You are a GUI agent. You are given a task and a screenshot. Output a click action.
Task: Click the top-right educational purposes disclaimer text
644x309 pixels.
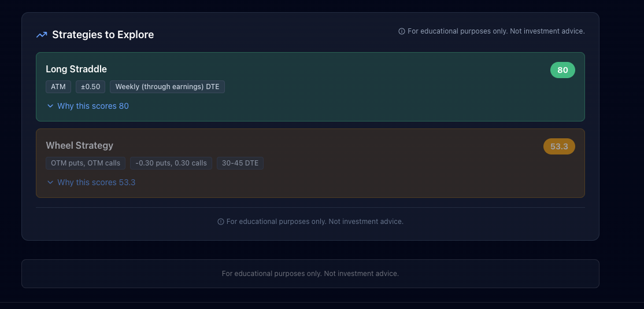pos(496,31)
